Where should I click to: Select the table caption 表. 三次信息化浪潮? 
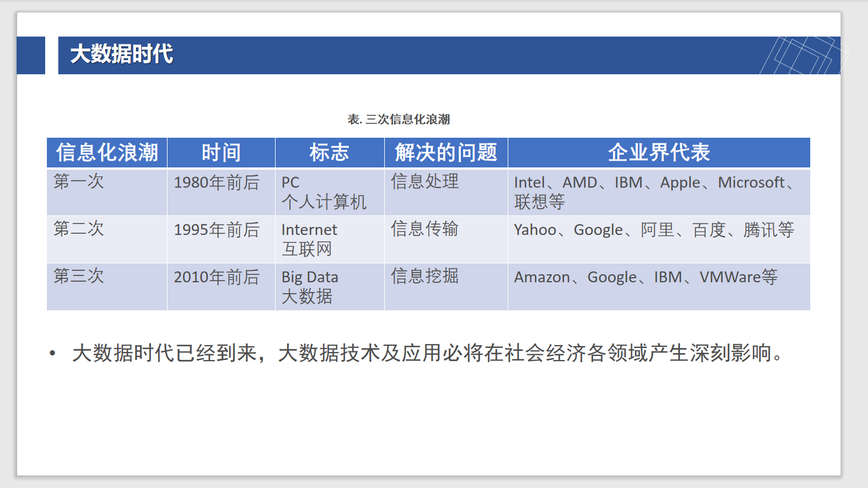tap(399, 119)
